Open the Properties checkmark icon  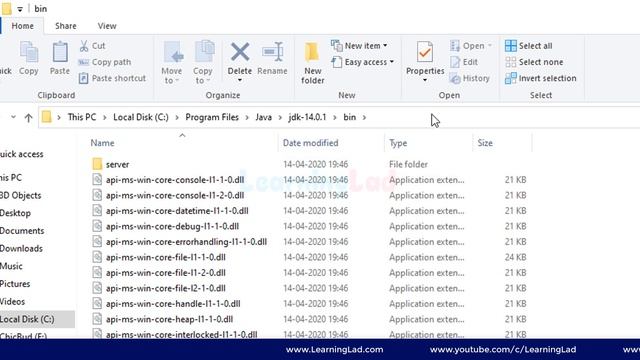[424, 52]
